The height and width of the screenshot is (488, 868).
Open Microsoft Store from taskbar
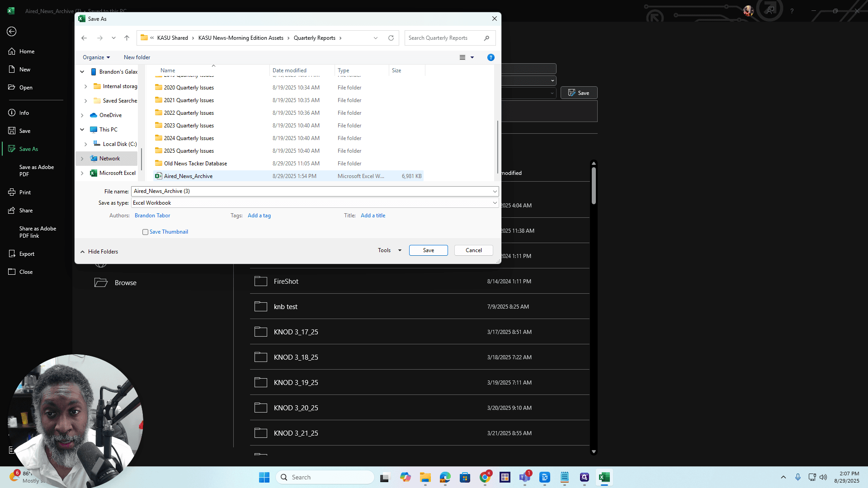point(465,477)
